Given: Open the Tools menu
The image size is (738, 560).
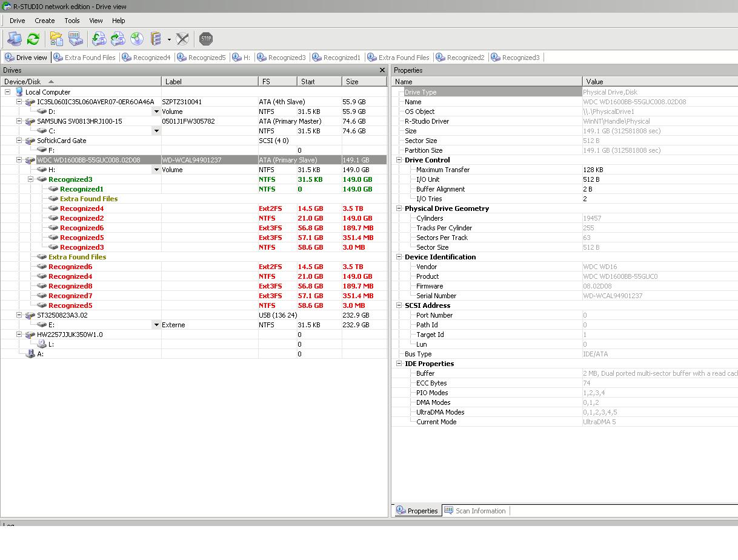Looking at the screenshot, I should (72, 21).
